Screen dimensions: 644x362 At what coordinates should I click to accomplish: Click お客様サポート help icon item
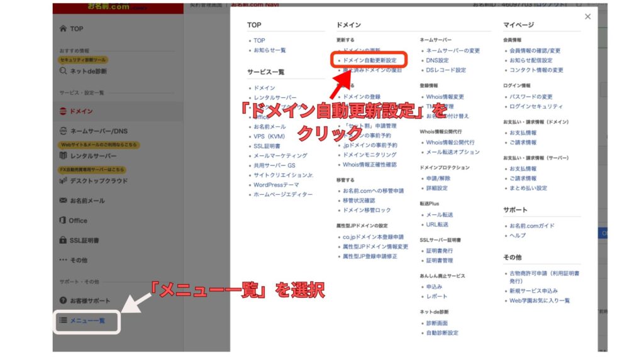(63, 300)
